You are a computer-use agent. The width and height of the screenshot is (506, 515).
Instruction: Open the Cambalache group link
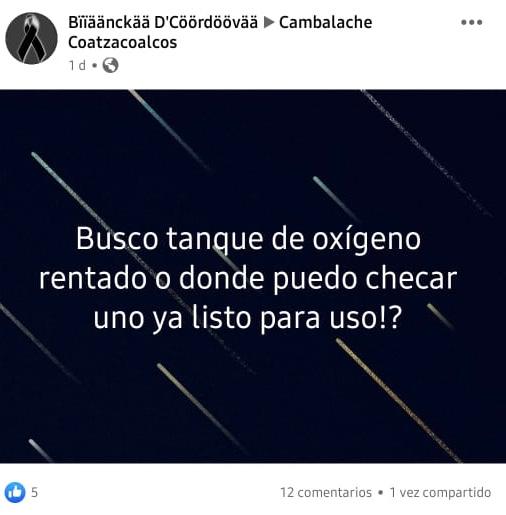[326, 23]
